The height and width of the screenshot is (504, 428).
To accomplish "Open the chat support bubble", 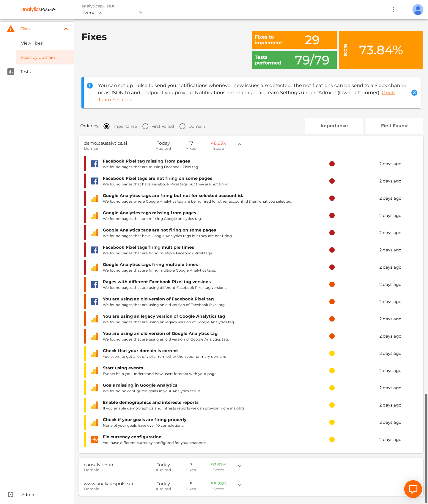I will click(x=413, y=489).
